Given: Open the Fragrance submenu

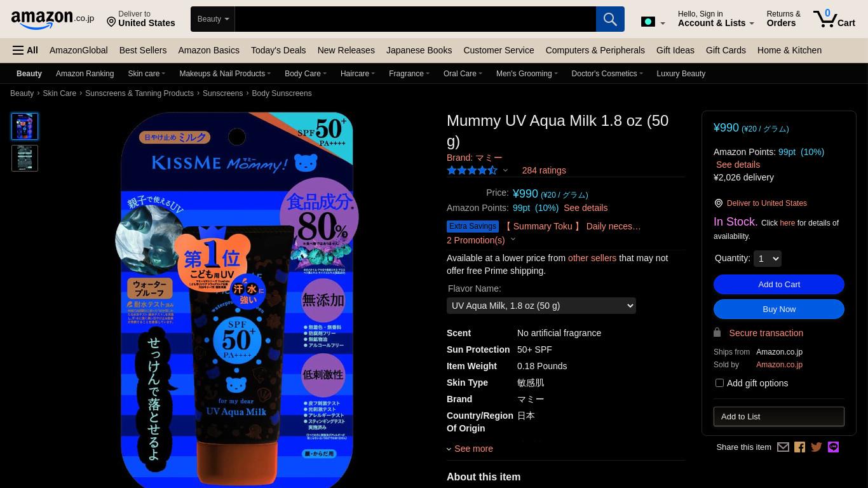Looking at the screenshot, I should tap(409, 74).
